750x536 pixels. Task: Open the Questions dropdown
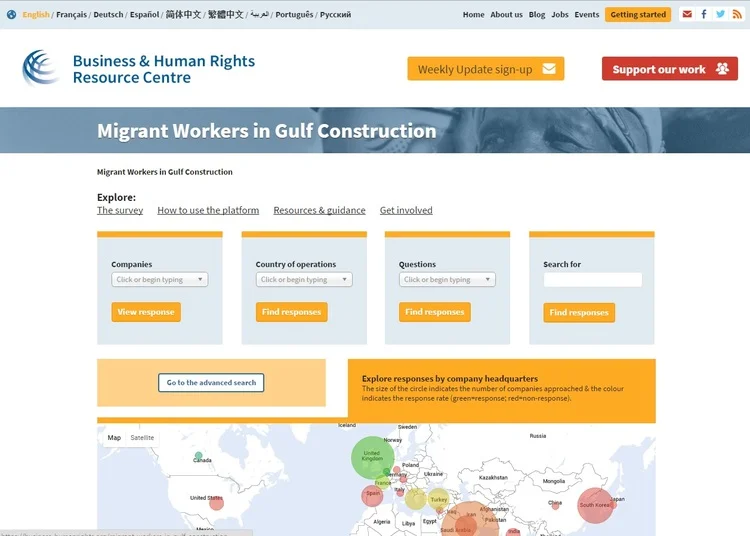click(x=447, y=280)
